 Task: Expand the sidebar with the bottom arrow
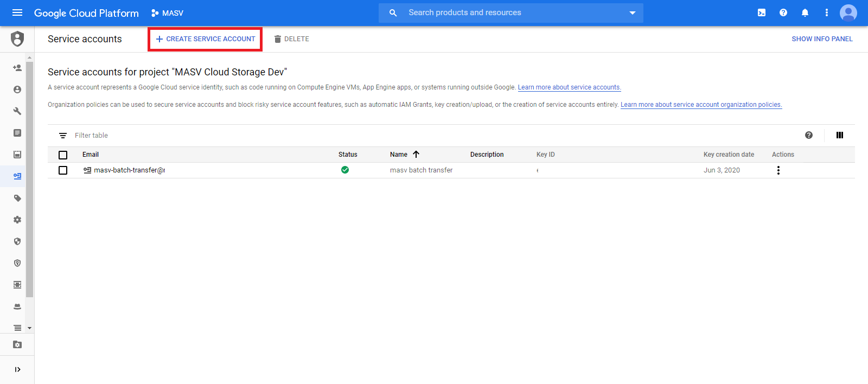click(17, 369)
